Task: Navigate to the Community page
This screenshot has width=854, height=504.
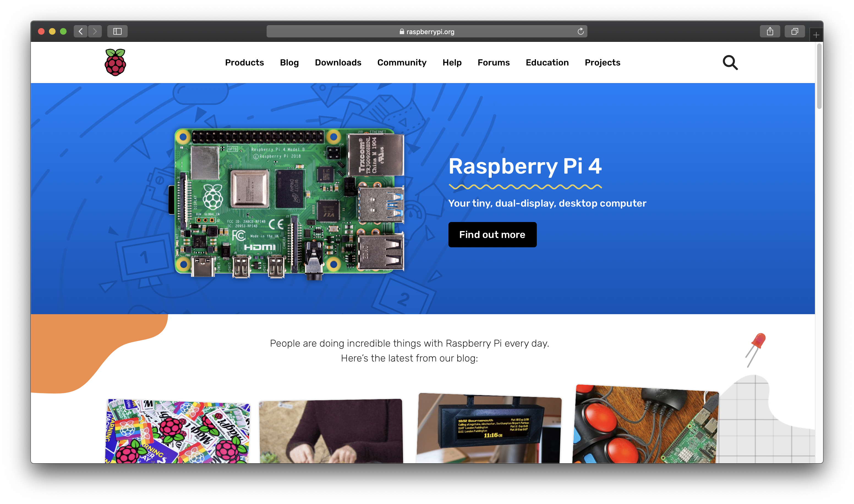Action: [402, 62]
